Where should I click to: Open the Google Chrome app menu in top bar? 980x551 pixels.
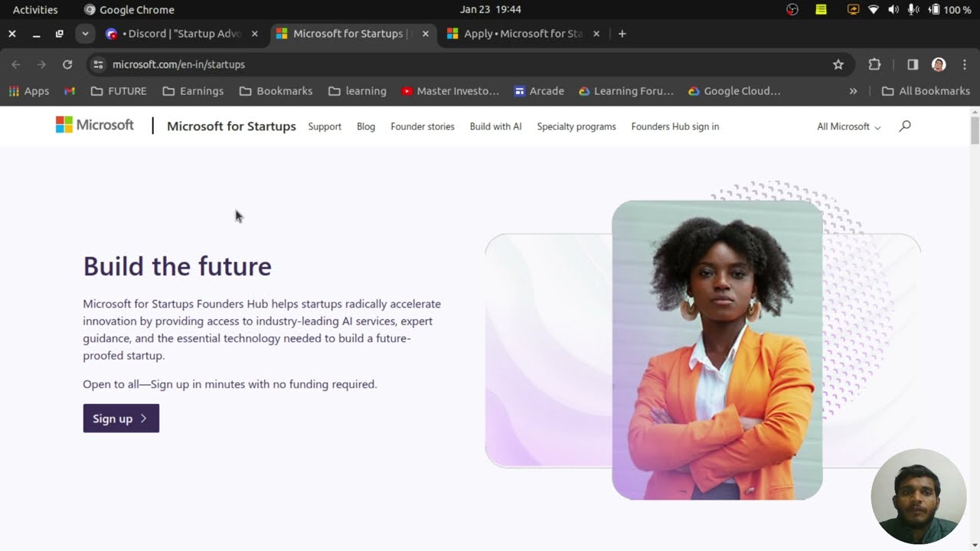point(129,9)
